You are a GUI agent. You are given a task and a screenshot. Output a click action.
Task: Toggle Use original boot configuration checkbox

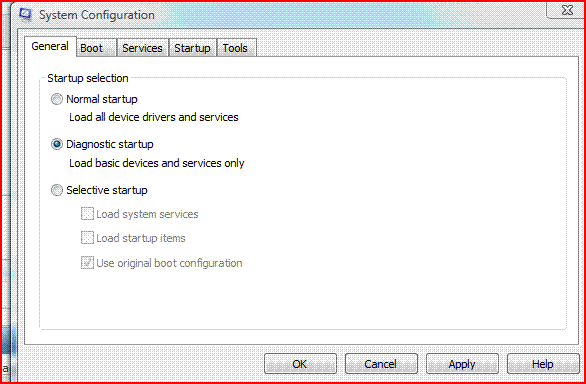(x=87, y=263)
